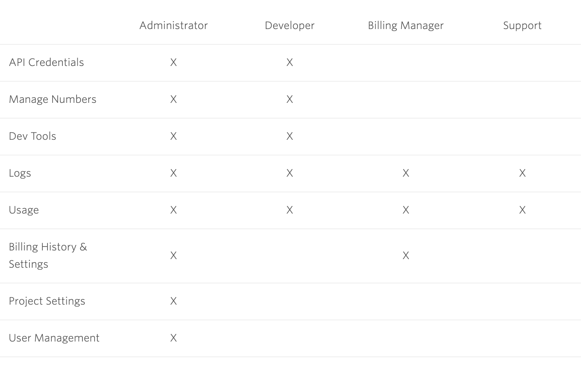Click the X for Billing Manager Billing History
This screenshot has width=588, height=369.
406,256
